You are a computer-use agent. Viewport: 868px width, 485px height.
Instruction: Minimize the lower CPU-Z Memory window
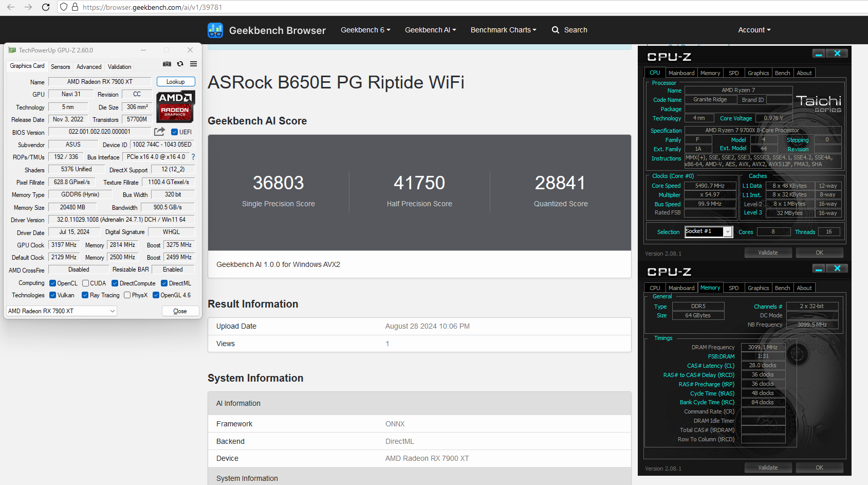pos(819,268)
